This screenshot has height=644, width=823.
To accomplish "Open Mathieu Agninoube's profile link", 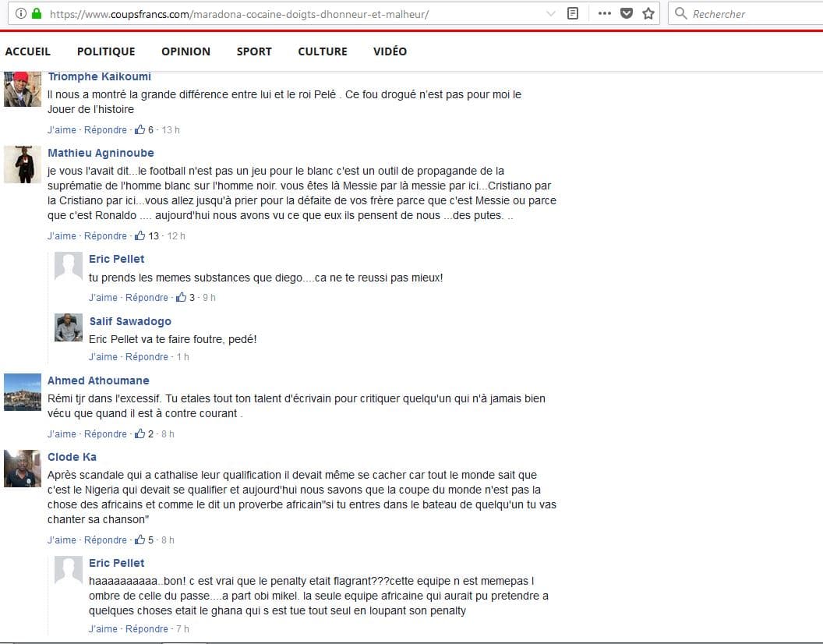I will [101, 153].
